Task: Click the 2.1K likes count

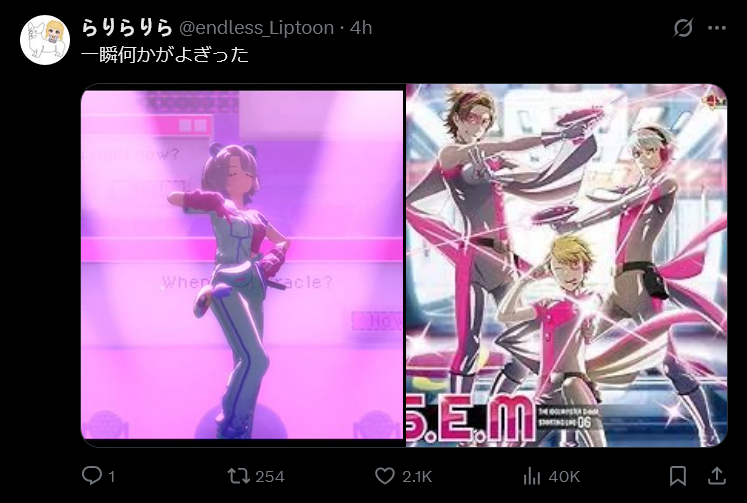Action: 417,476
